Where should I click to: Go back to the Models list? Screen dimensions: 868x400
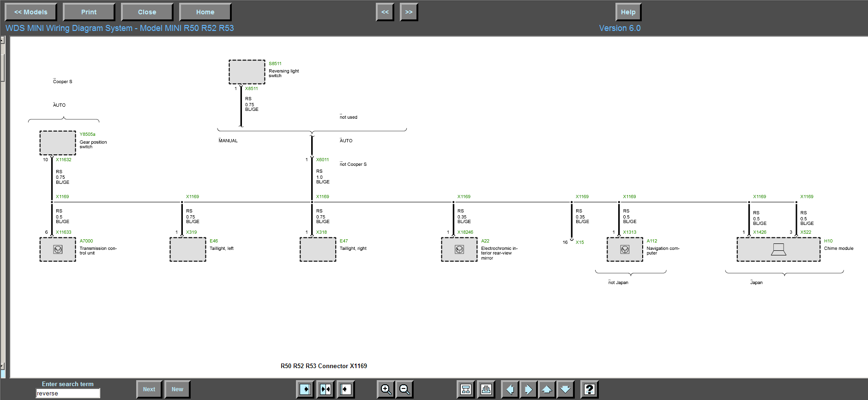[x=30, y=12]
